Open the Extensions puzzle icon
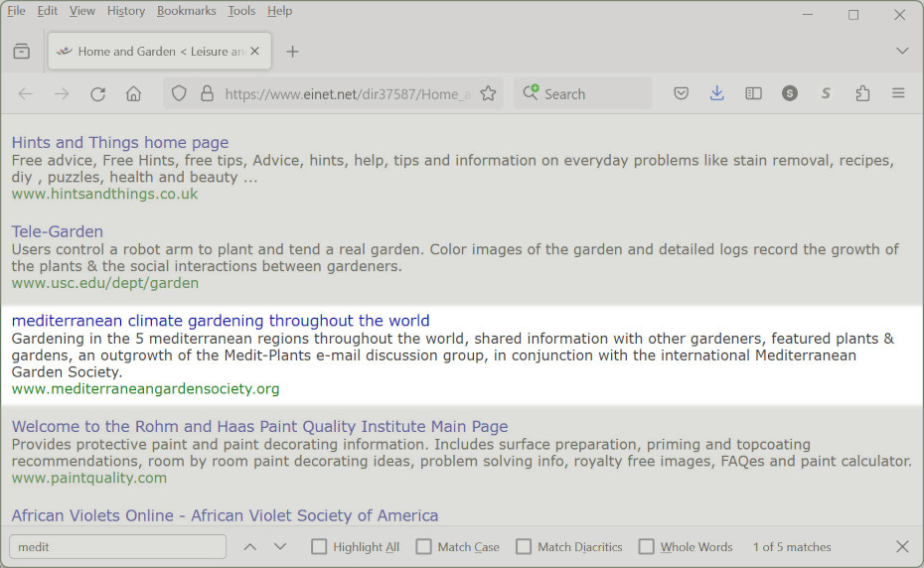Viewport: 924px width, 568px height. click(x=862, y=93)
